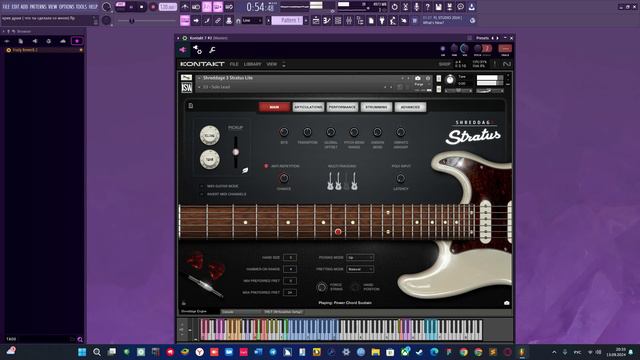This screenshot has height=360, width=640.
Task: Click the stamp tool icon
Action: (229, 20)
